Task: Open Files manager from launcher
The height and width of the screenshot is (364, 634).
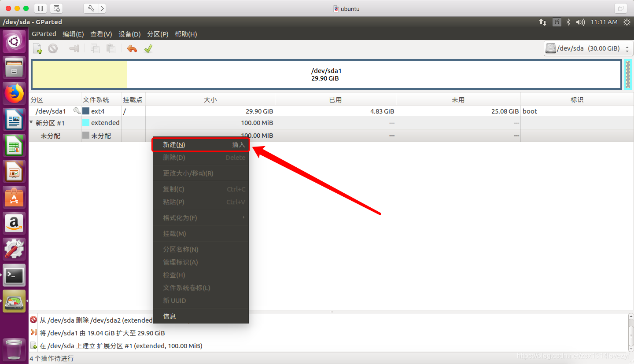Action: pos(14,67)
